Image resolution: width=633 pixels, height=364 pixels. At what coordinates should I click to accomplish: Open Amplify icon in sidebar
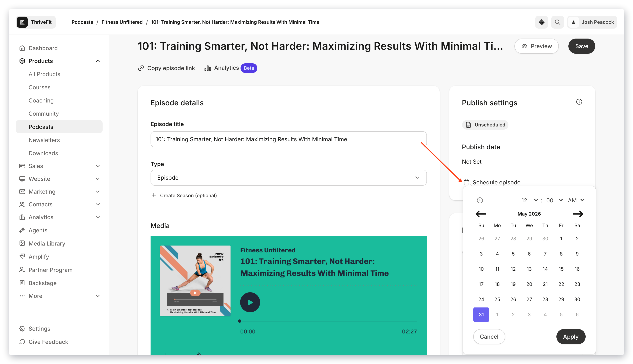22,257
